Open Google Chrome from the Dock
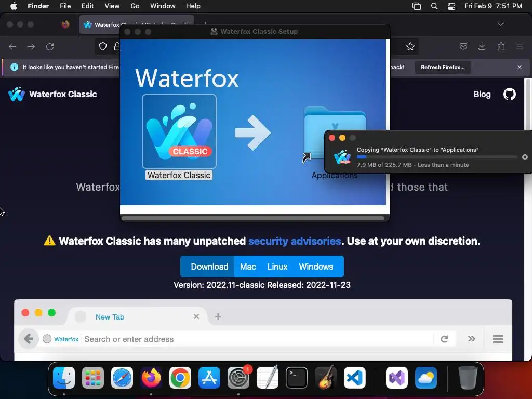532x399 pixels. 180,378
